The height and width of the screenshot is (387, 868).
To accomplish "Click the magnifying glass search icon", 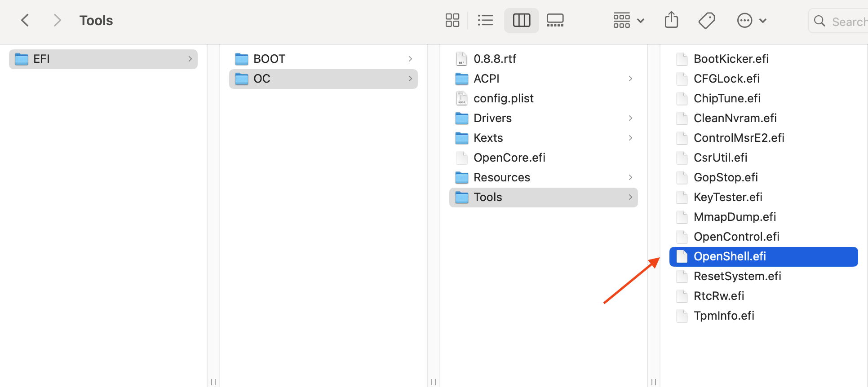I will (819, 21).
